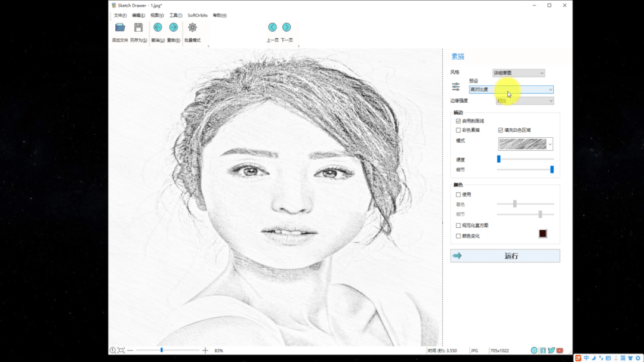Click the zoom out minus icon
The height and width of the screenshot is (362, 644).
(x=130, y=351)
